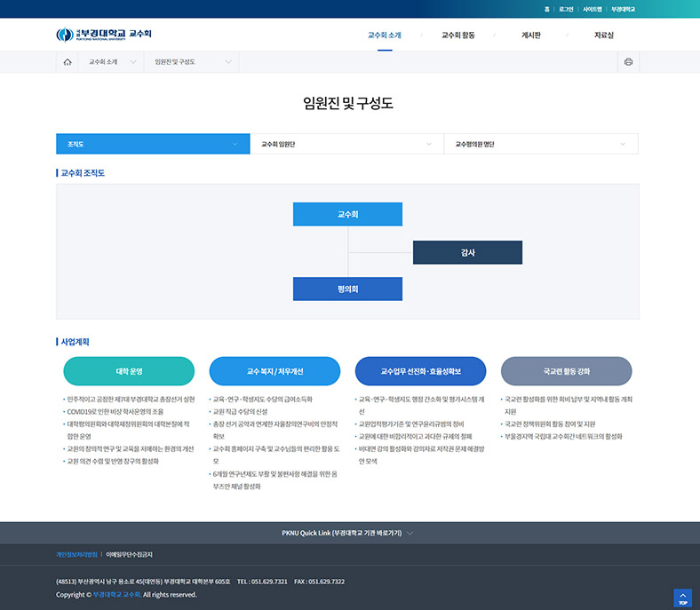Click the Pukyong University Faculty Council logo

[104, 35]
